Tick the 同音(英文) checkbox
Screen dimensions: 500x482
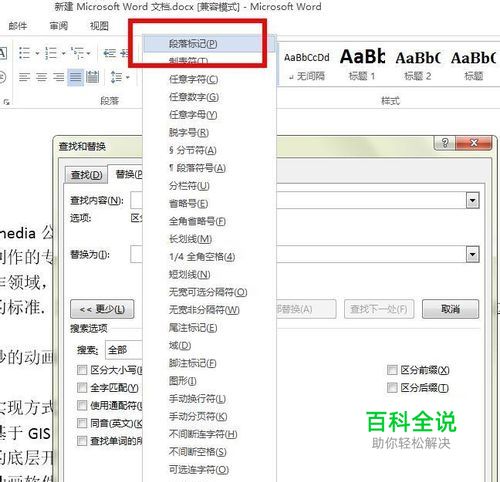[x=82, y=423]
